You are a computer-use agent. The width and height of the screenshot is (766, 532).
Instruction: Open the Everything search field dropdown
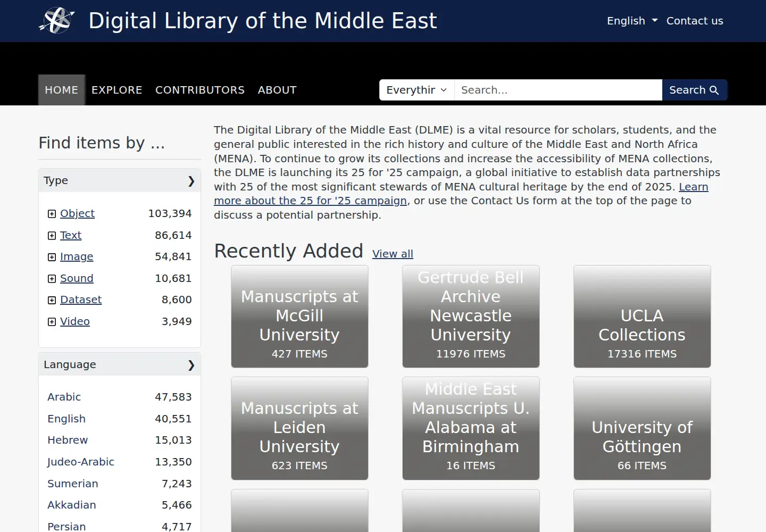(417, 90)
